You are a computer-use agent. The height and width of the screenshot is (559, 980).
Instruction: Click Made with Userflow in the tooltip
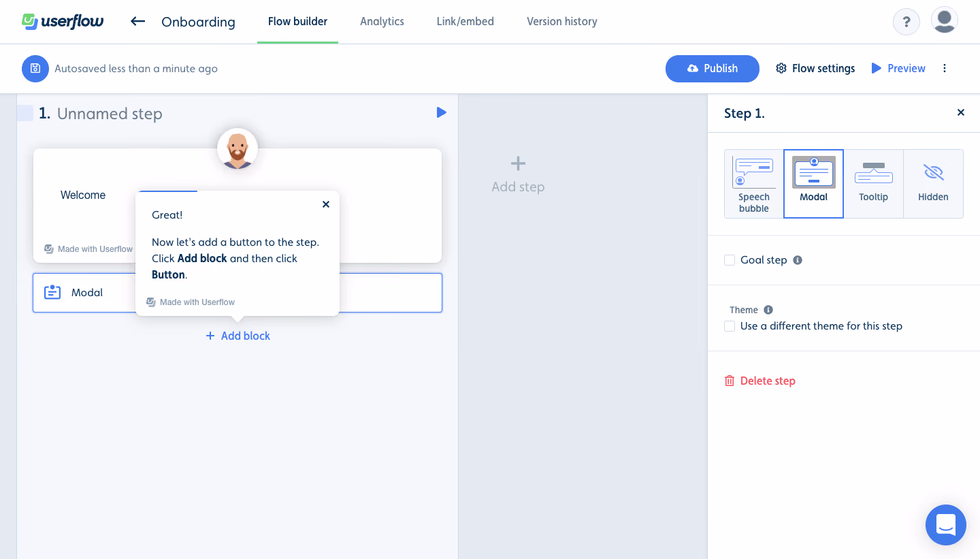click(x=191, y=302)
